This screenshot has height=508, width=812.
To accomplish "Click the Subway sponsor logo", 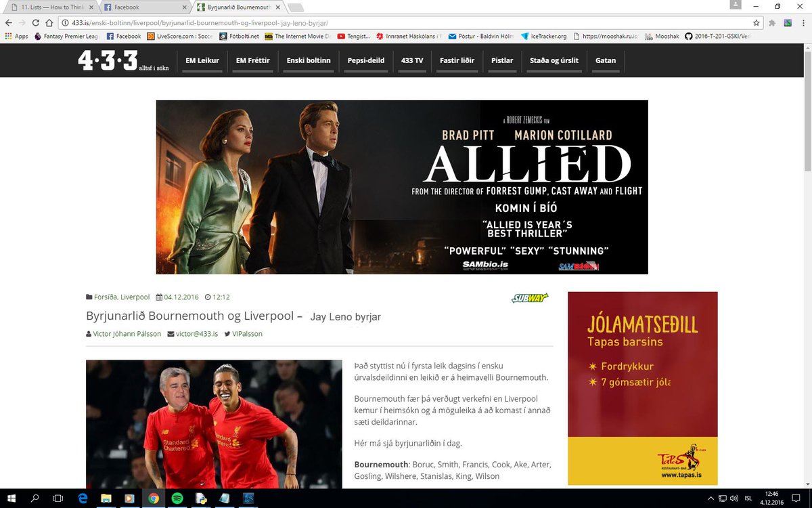I will [x=530, y=297].
